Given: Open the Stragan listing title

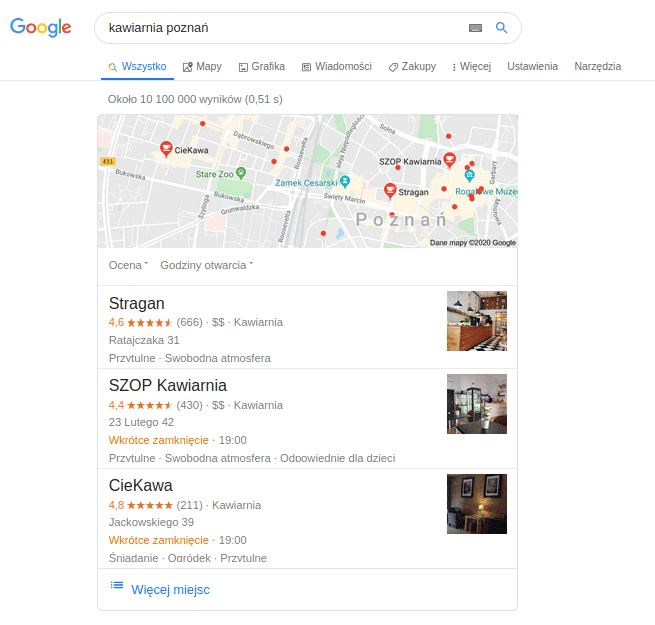Looking at the screenshot, I should pos(137,304).
